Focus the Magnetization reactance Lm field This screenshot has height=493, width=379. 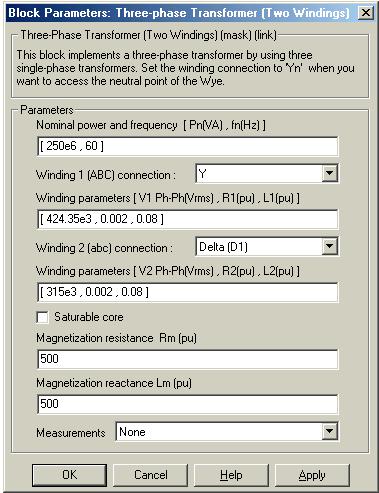click(x=188, y=404)
